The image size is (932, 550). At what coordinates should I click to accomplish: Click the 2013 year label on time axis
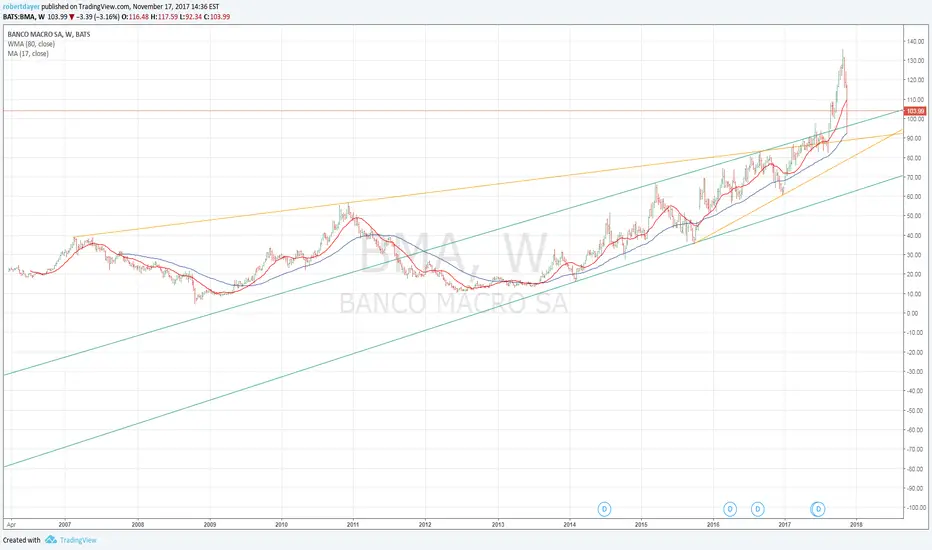point(498,524)
